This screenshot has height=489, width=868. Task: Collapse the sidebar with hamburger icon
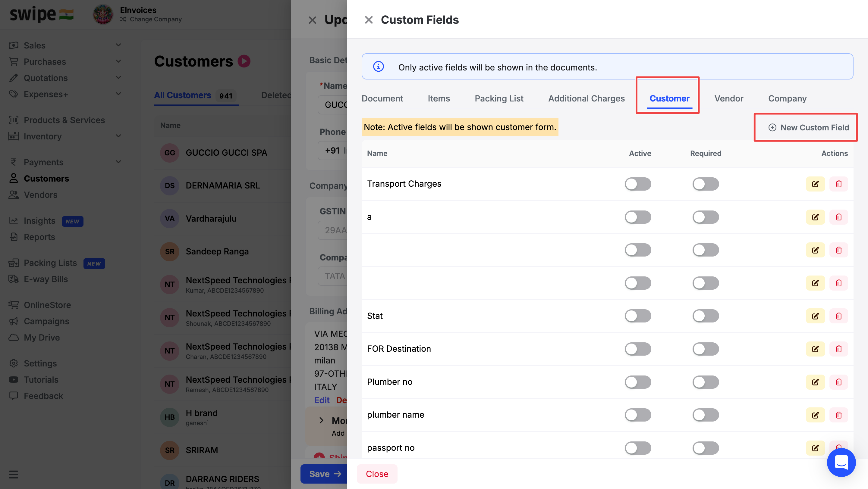click(14, 475)
